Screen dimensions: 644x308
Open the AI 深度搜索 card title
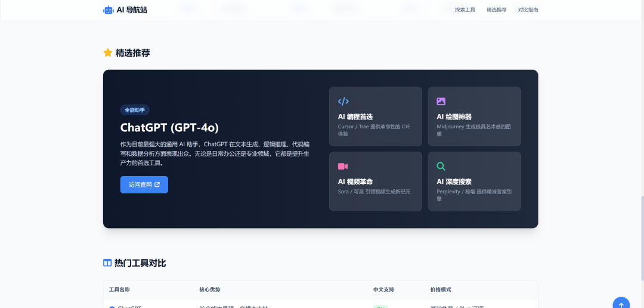454,182
